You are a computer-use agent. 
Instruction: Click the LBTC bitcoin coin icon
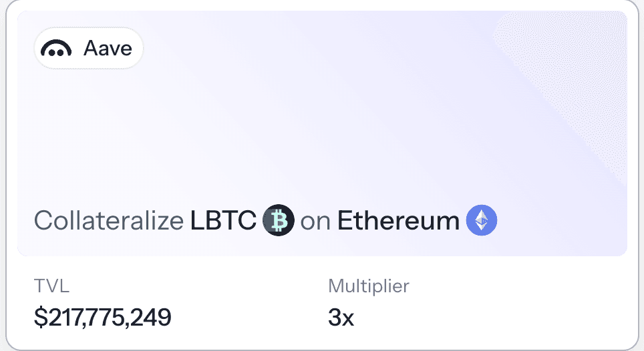pos(279,220)
